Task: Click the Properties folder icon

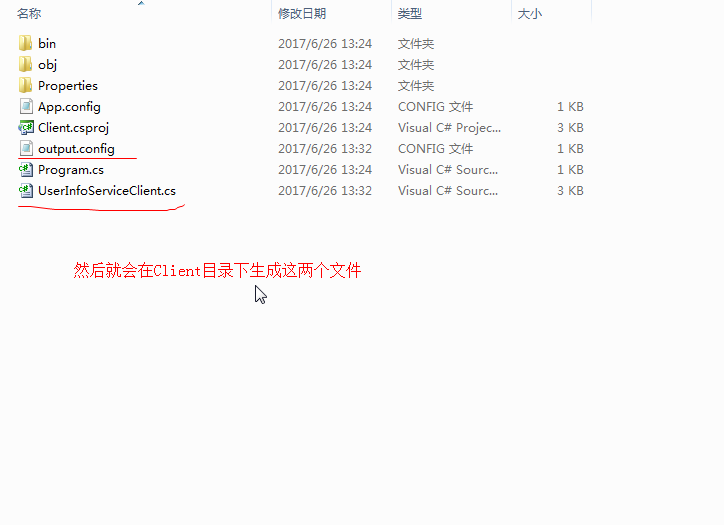Action: coord(25,85)
